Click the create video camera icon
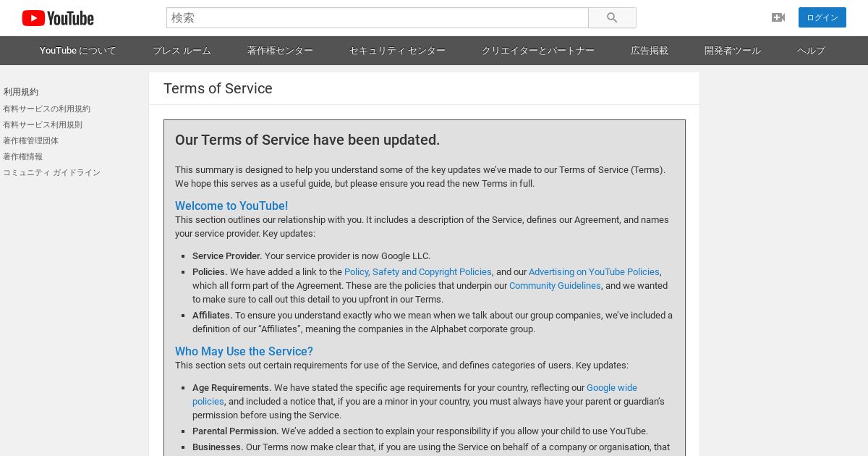The image size is (868, 456). coord(778,17)
